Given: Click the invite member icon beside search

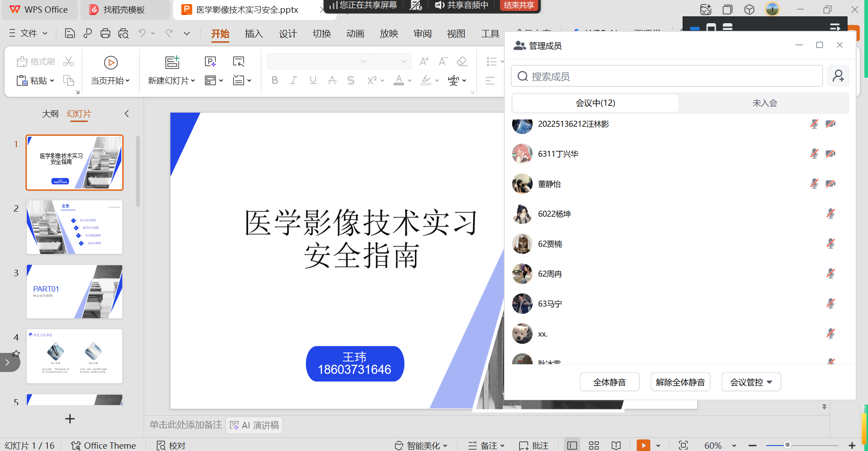Looking at the screenshot, I should coord(838,76).
